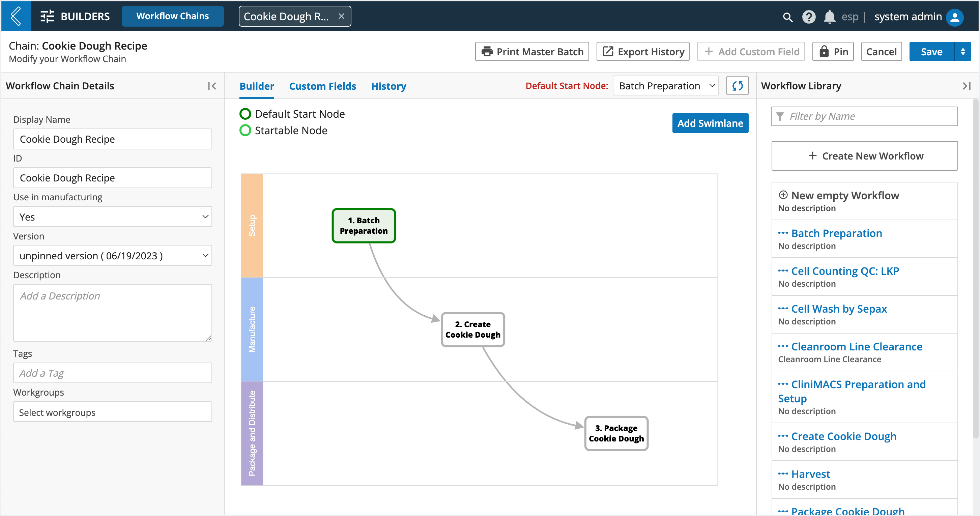Open the Save options split arrow

click(963, 51)
